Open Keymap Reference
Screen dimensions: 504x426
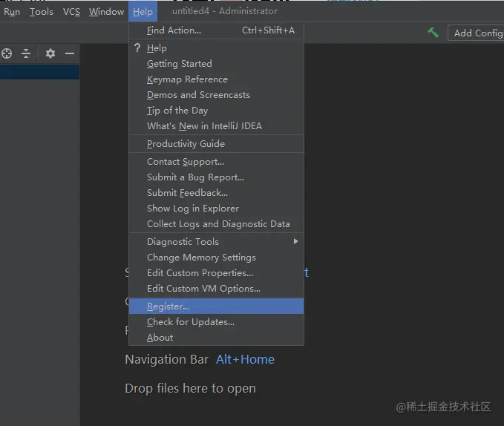click(x=216, y=79)
